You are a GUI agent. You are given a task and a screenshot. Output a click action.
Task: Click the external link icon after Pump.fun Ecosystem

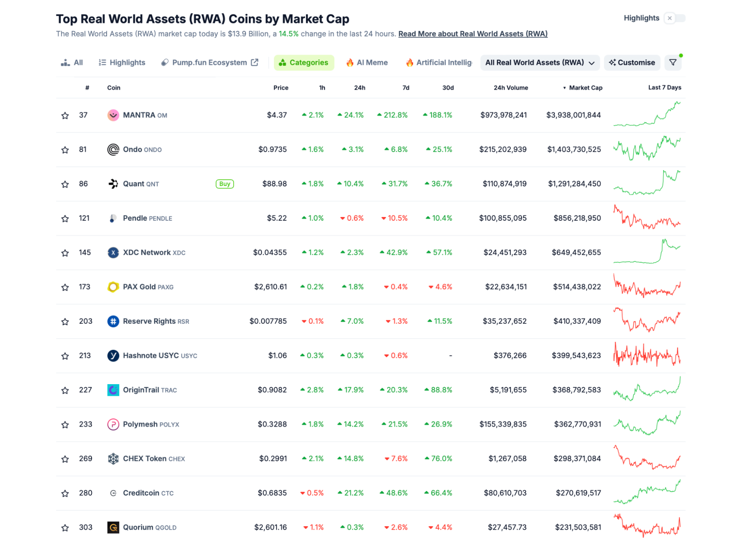255,62
